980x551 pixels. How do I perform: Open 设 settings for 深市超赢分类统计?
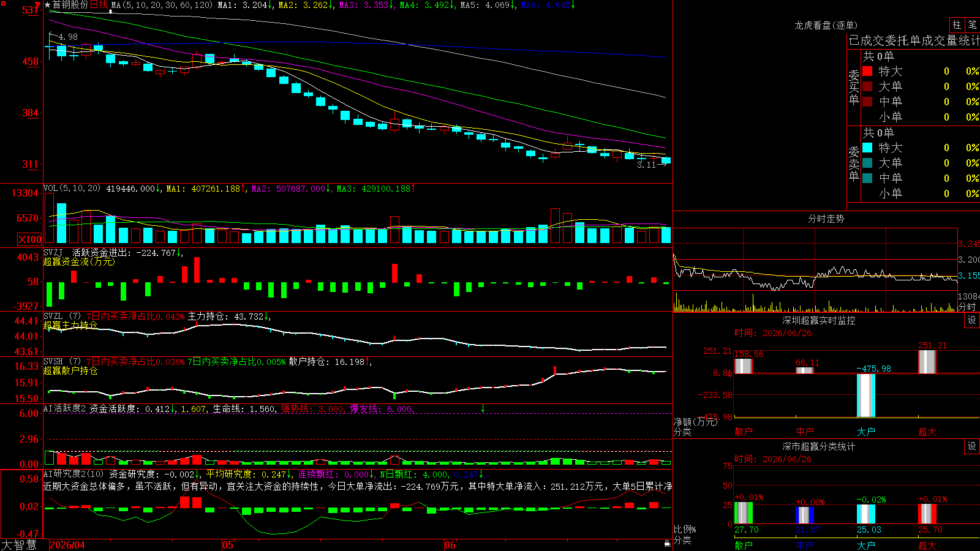(972, 446)
